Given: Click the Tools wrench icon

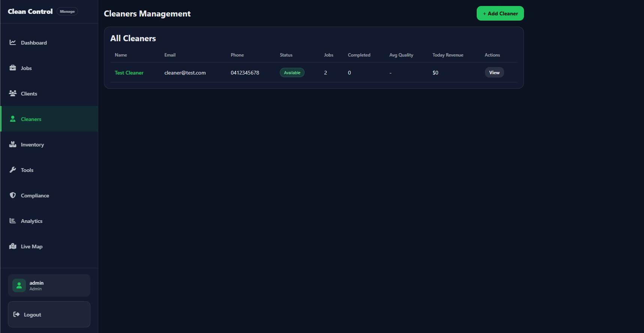Looking at the screenshot, I should pyautogui.click(x=13, y=170).
